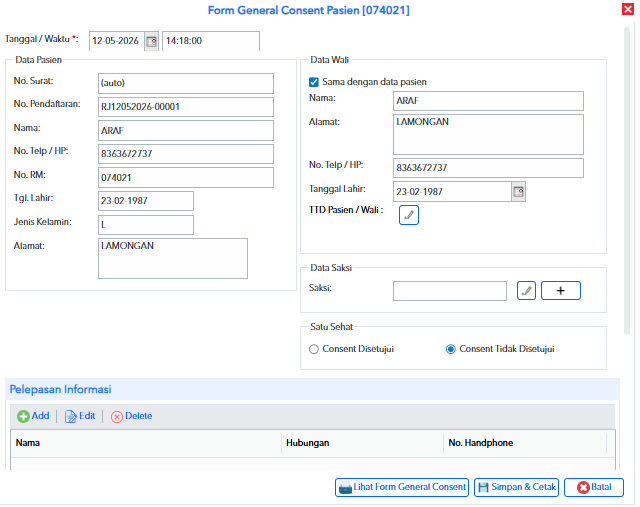Uncheck Sama dengan data pasien
This screenshot has height=507, width=640.
coord(313,82)
